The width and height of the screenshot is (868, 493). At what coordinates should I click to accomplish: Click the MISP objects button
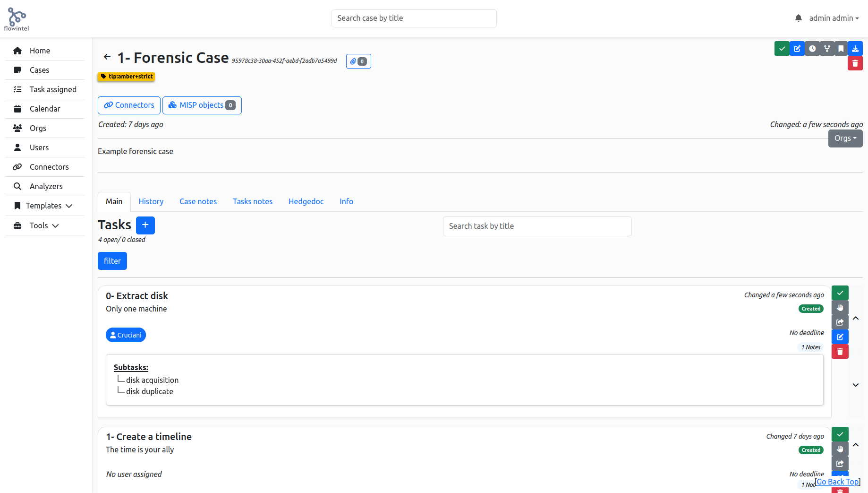pyautogui.click(x=202, y=105)
